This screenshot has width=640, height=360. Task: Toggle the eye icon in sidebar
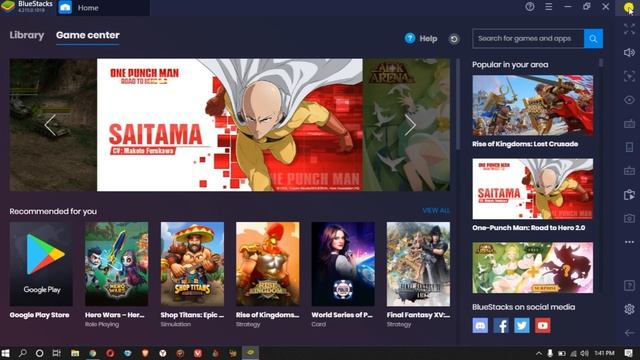coord(629,100)
